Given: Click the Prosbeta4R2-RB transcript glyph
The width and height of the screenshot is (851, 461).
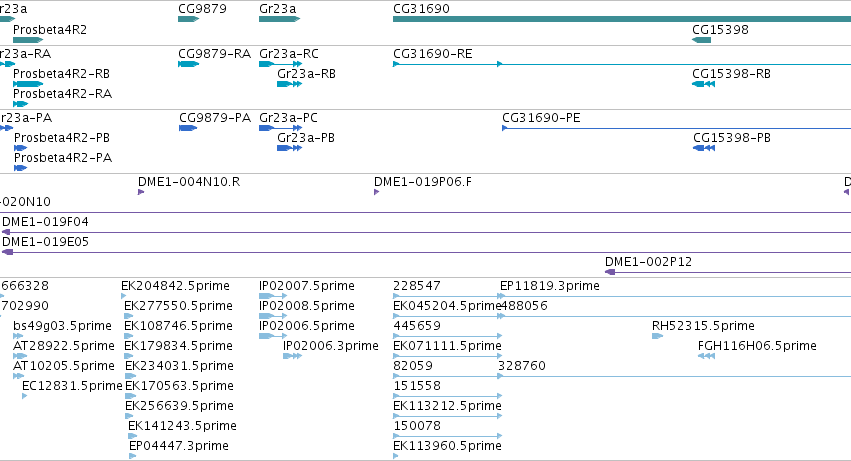Looking at the screenshot, I should [28, 84].
